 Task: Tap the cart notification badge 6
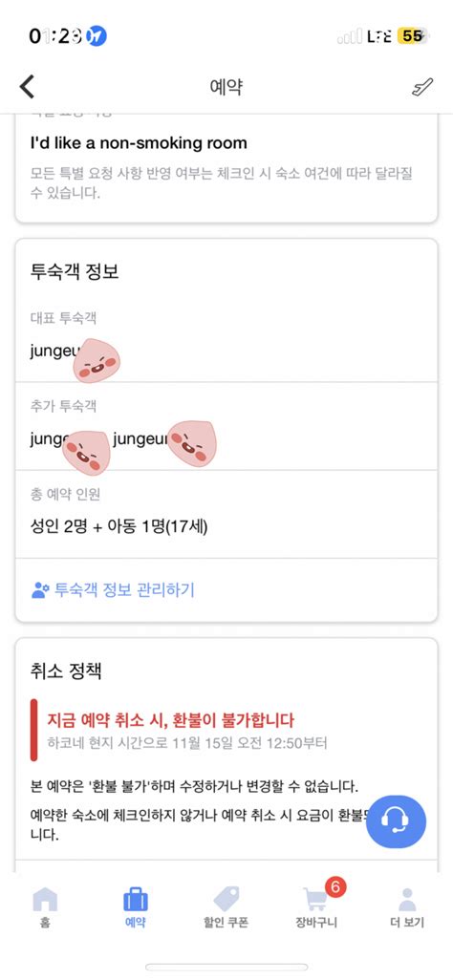click(x=334, y=887)
